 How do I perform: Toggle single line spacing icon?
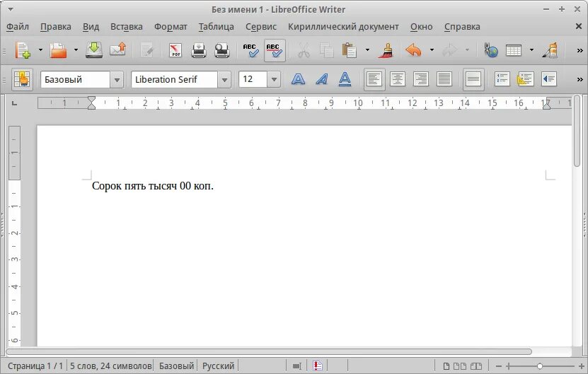click(473, 79)
